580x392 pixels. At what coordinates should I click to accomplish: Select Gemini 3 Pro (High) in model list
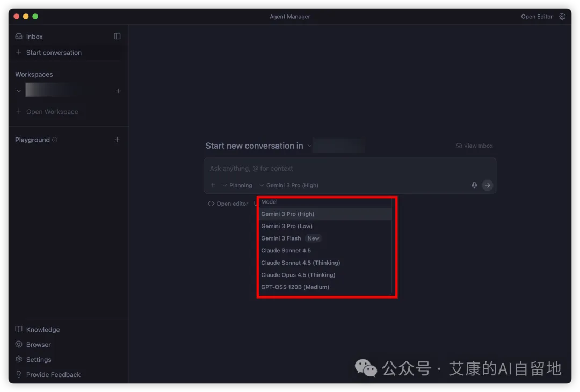pyautogui.click(x=325, y=214)
